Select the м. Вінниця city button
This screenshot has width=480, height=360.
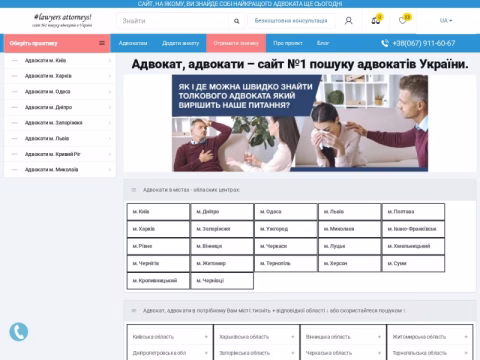[x=222, y=246]
